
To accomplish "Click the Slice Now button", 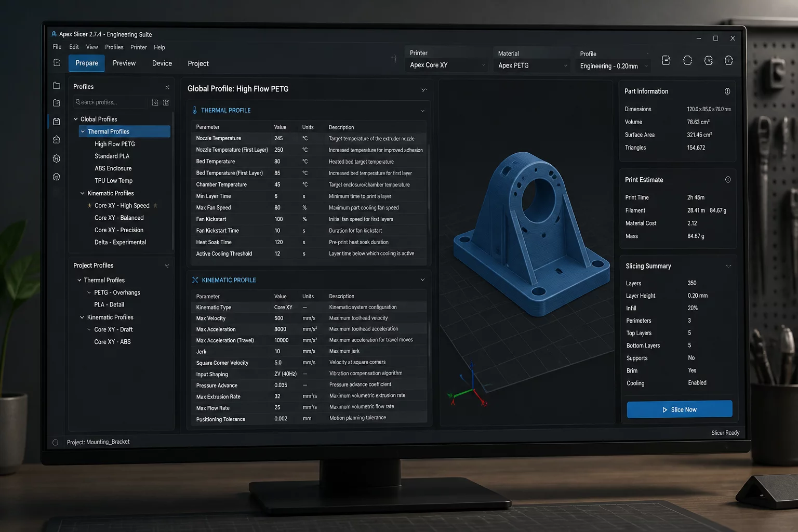I will 680,409.
